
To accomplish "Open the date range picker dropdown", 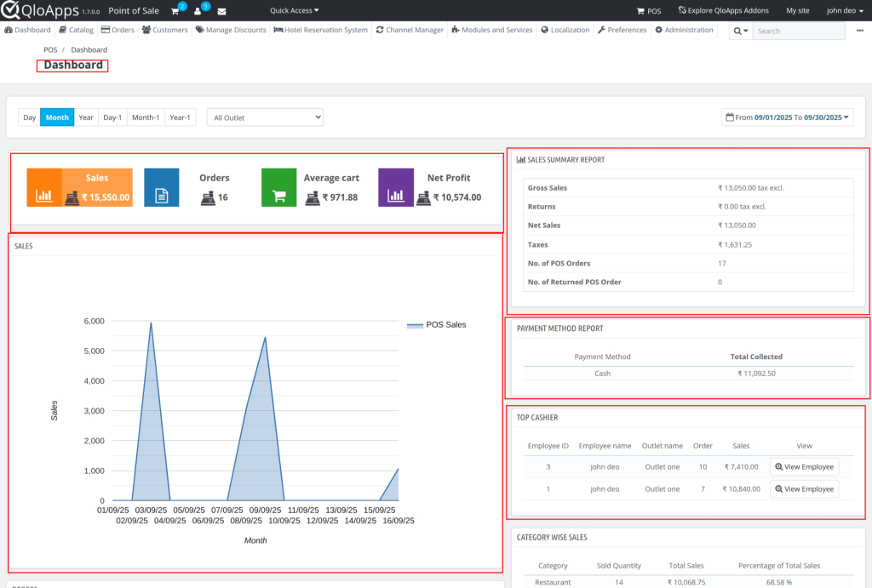I will (x=788, y=117).
